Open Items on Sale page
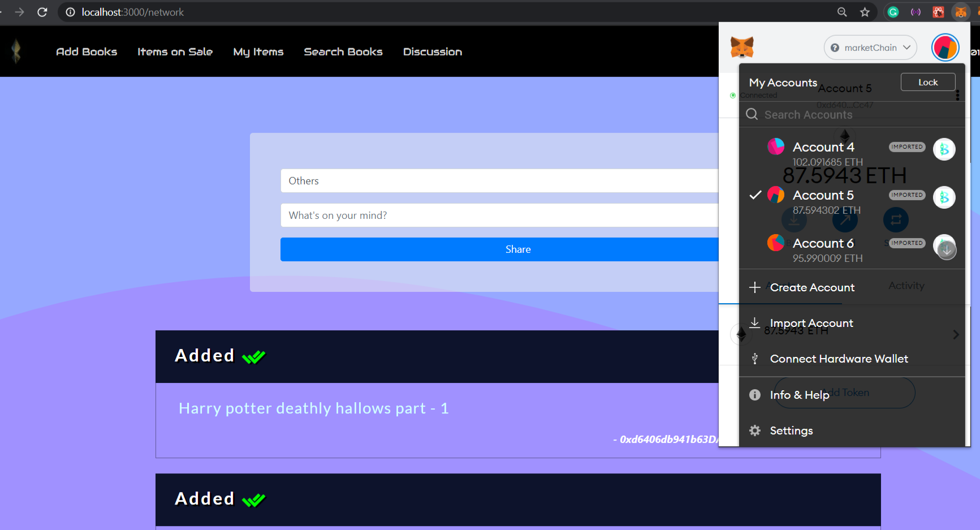The height and width of the screenshot is (530, 980). tap(175, 51)
